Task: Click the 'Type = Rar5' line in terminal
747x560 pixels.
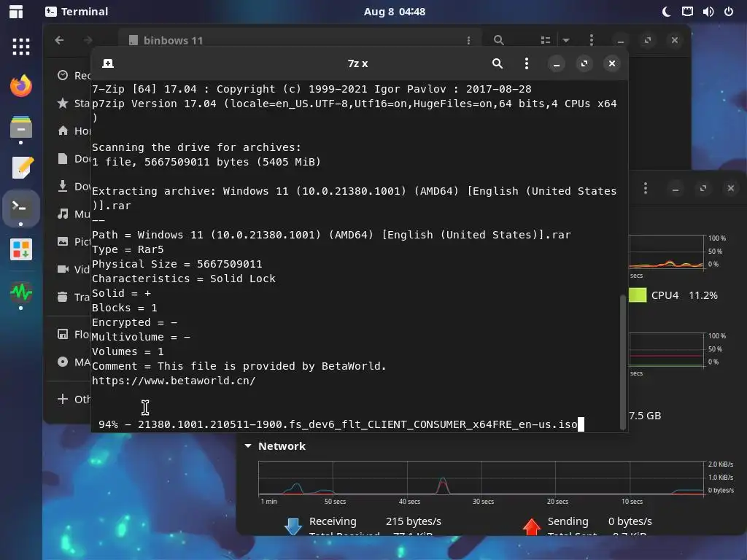Action: pyautogui.click(x=128, y=249)
